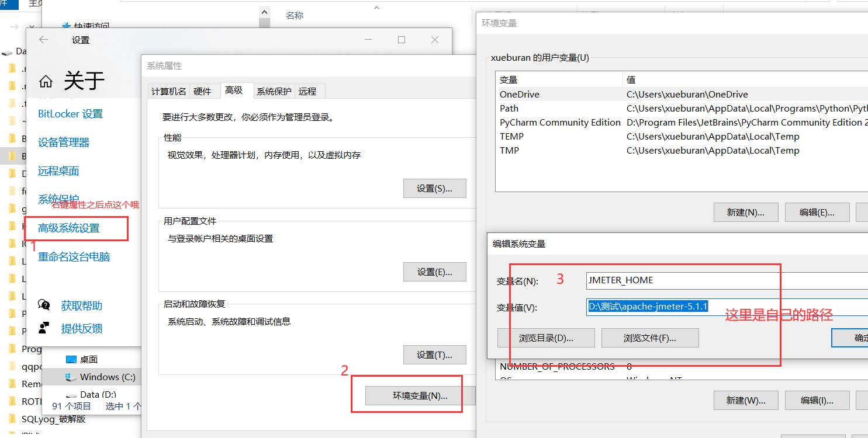Click the 变量值 input field
Viewport: 868px width, 438px height.
tap(727, 307)
